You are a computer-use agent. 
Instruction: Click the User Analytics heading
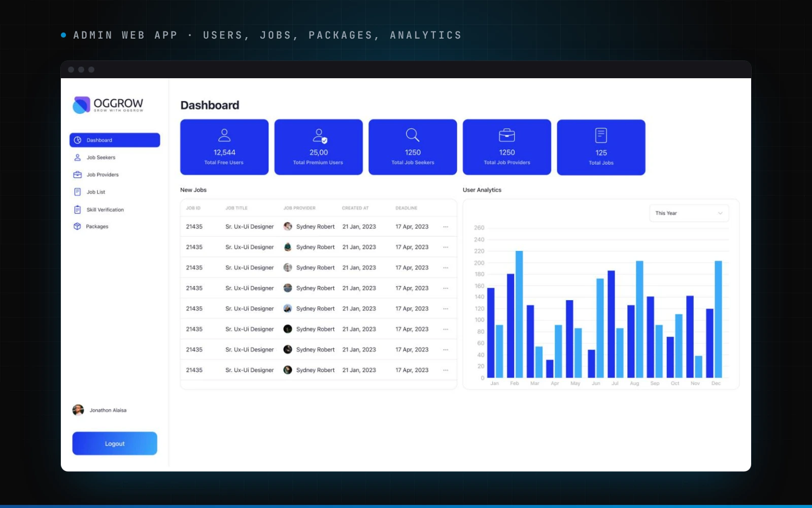coord(482,190)
